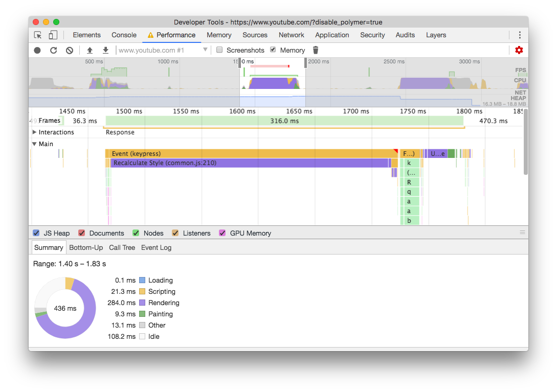Image resolution: width=557 pixels, height=392 pixels.
Task: Select the Bottom-Up tab
Action: click(86, 247)
